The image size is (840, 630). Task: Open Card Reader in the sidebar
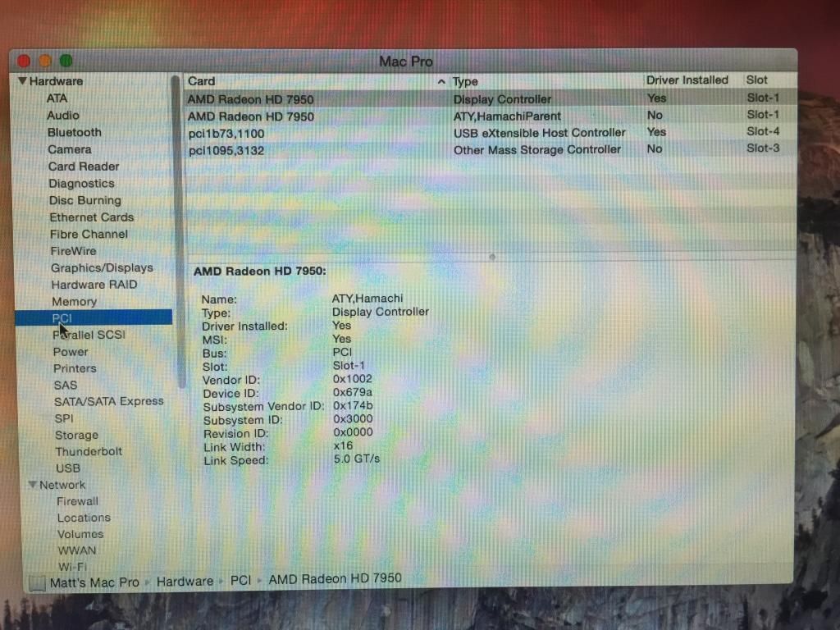pyautogui.click(x=84, y=167)
